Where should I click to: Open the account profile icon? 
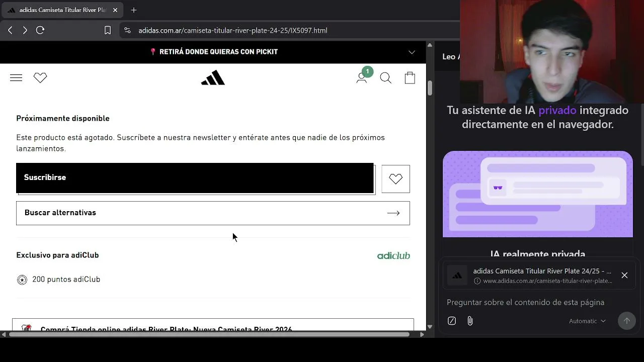[361, 78]
